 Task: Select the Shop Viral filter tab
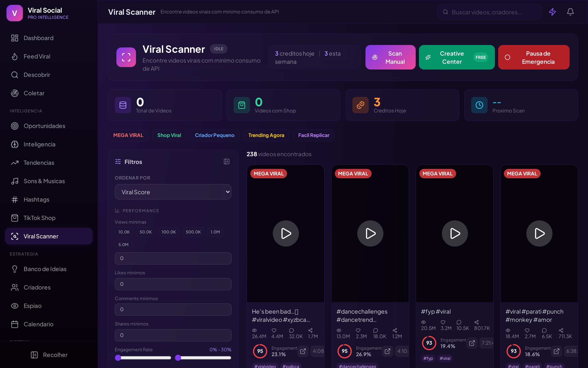(169, 135)
